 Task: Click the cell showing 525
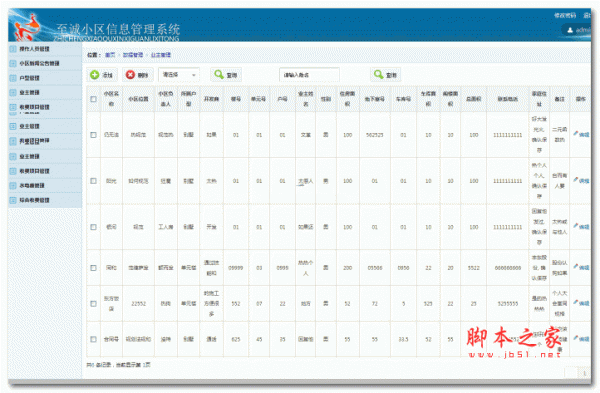pos(428,303)
